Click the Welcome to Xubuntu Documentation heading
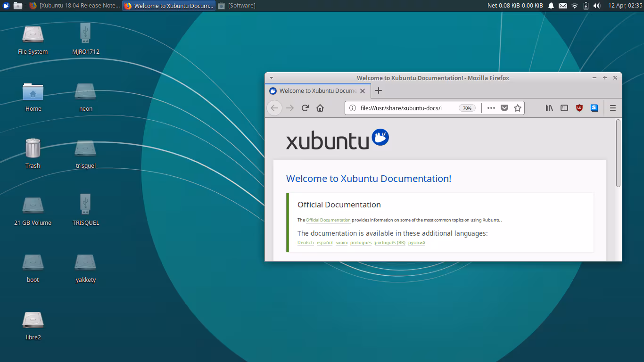644x362 pixels. pos(369,179)
